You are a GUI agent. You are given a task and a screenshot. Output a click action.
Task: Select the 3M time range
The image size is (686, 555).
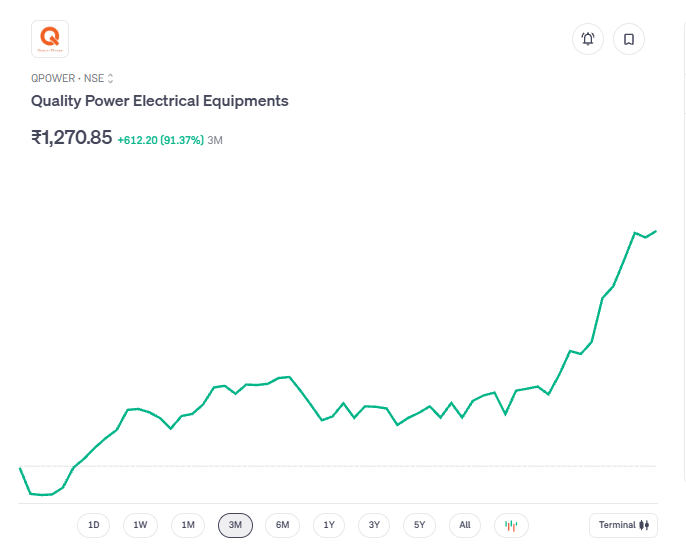[235, 525]
